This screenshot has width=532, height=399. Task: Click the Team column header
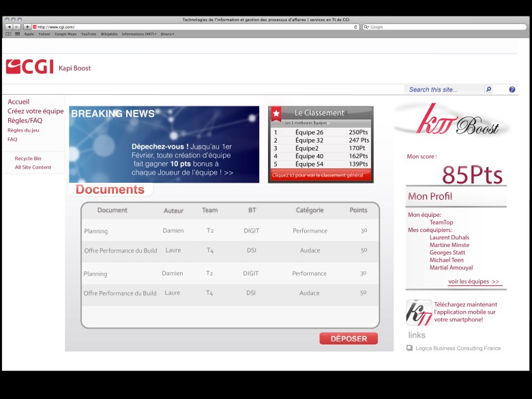pyautogui.click(x=209, y=210)
